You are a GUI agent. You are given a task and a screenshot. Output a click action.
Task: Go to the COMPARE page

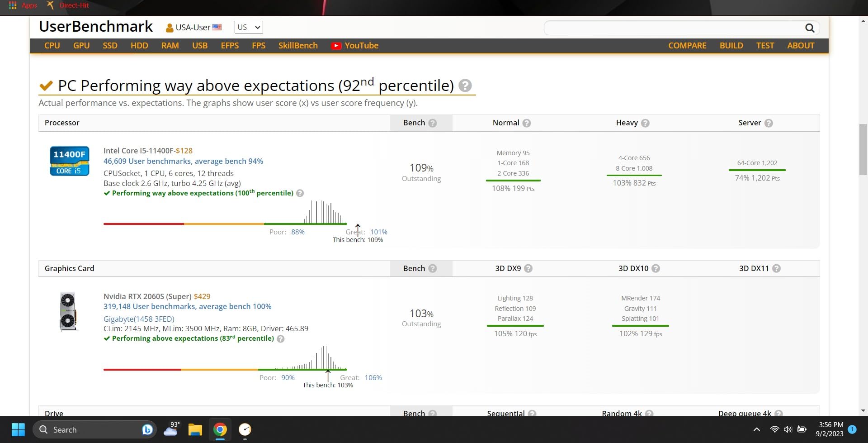687,46
